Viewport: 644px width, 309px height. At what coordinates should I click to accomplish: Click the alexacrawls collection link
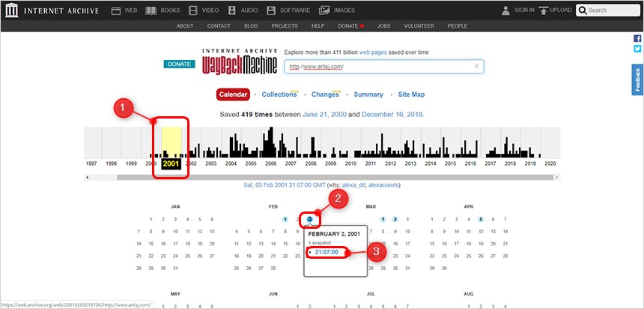[383, 185]
